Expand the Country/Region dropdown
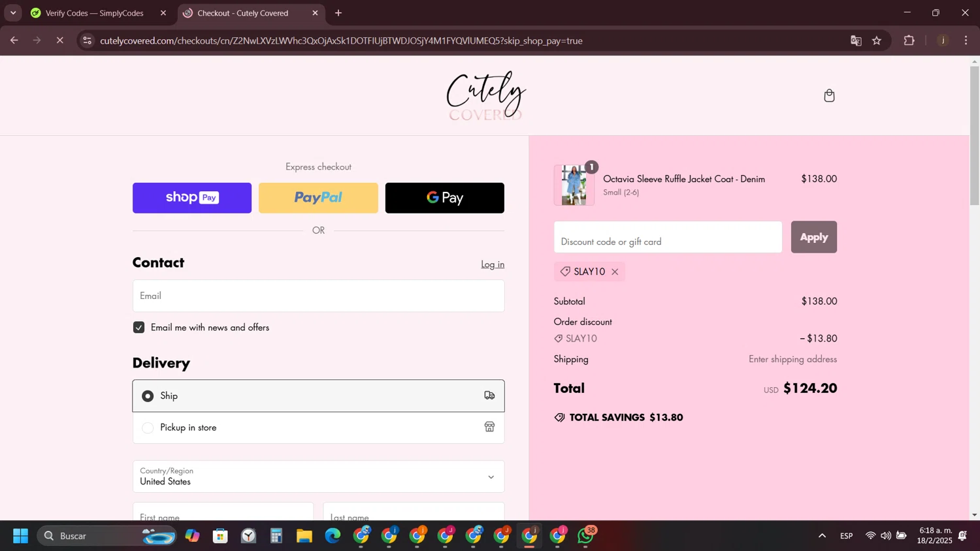 (318, 477)
